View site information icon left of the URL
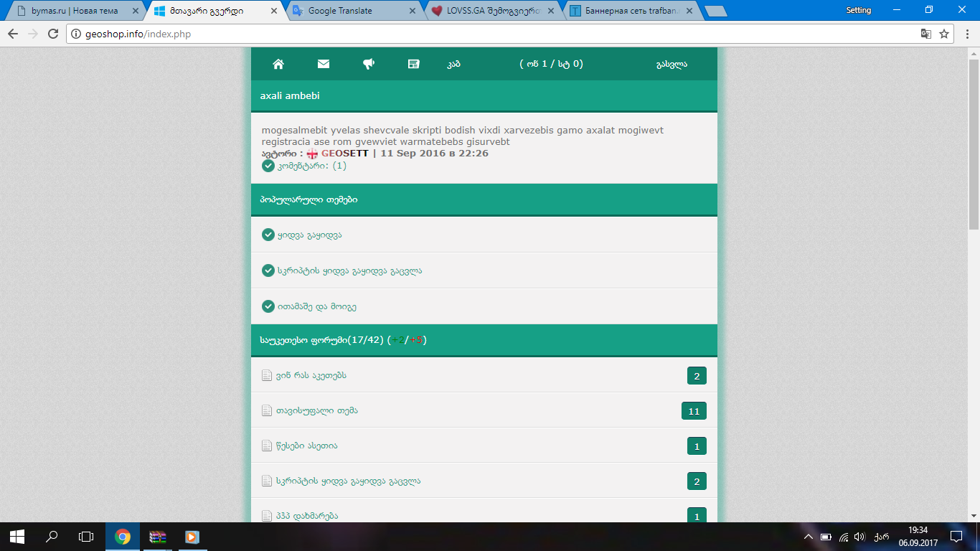Viewport: 980px width, 551px height. (75, 34)
